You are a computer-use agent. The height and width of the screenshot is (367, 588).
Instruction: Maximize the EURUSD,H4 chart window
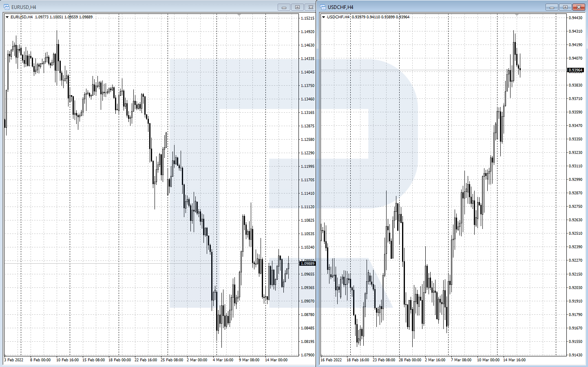tap(297, 7)
